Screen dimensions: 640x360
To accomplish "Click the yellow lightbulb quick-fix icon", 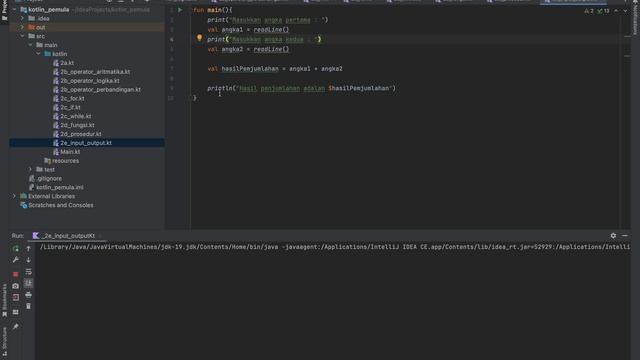I will [x=199, y=38].
